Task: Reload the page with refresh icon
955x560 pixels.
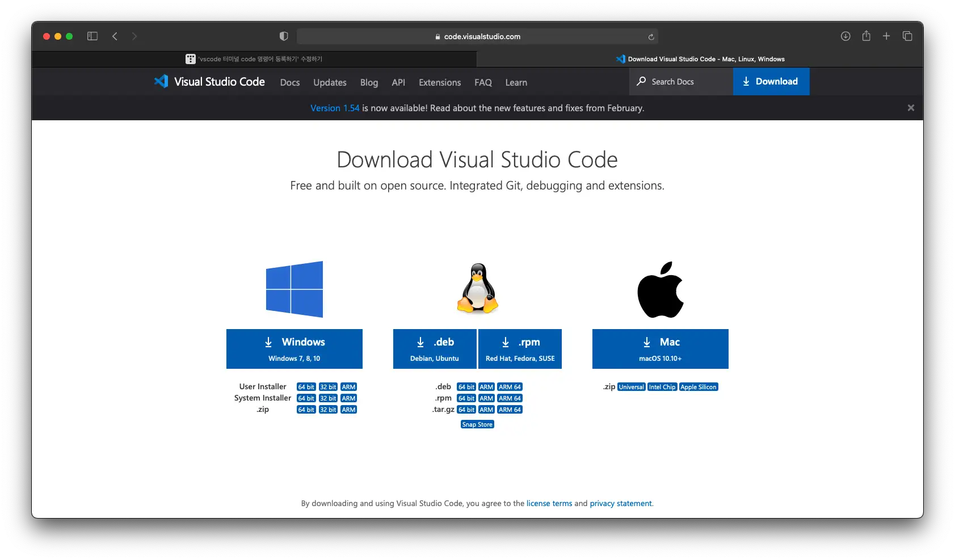Action: point(651,37)
